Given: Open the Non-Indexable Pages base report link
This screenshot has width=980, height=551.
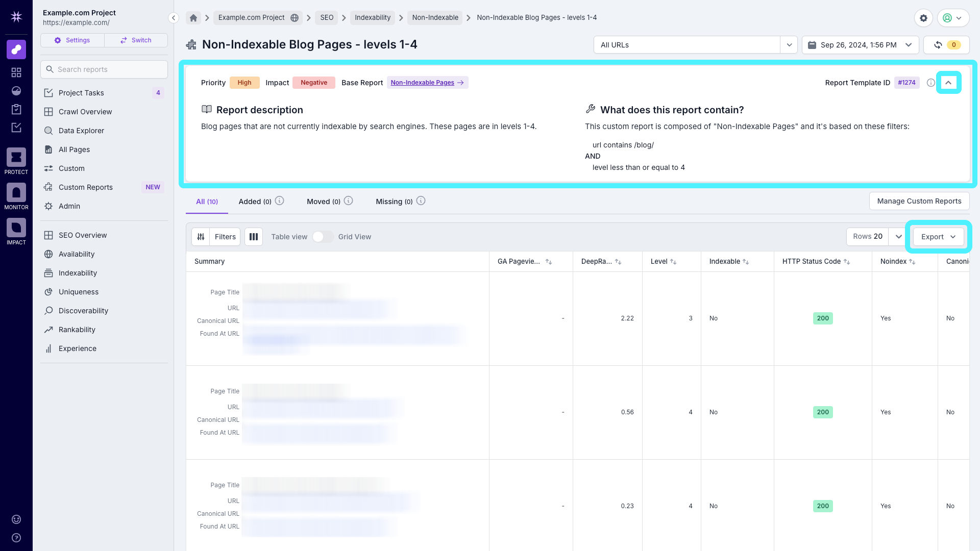Looking at the screenshot, I should pyautogui.click(x=427, y=82).
